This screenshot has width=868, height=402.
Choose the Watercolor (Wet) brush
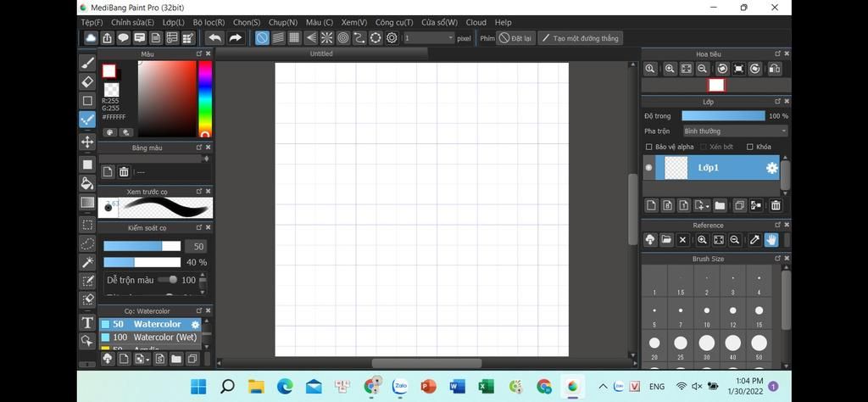click(x=149, y=338)
